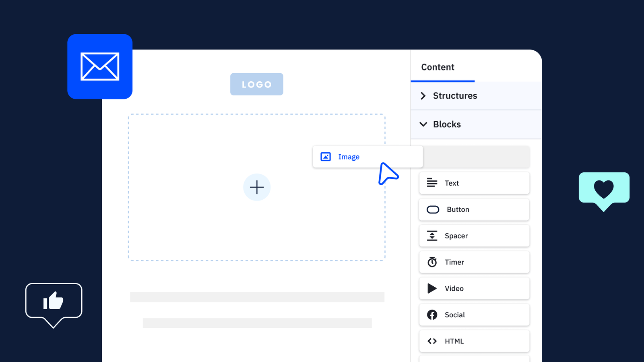The height and width of the screenshot is (362, 644).
Task: Click the Image block label
Action: point(349,157)
